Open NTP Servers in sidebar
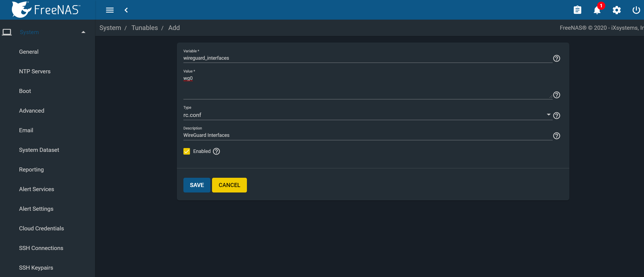644x277 pixels. (x=35, y=71)
